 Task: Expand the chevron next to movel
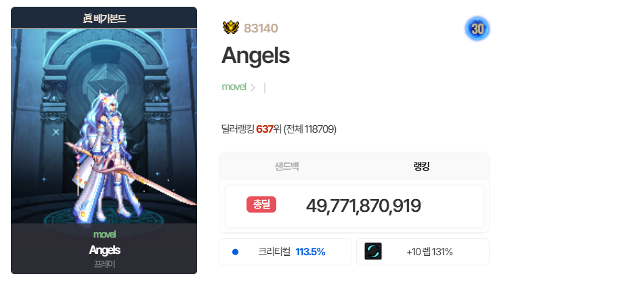click(253, 87)
